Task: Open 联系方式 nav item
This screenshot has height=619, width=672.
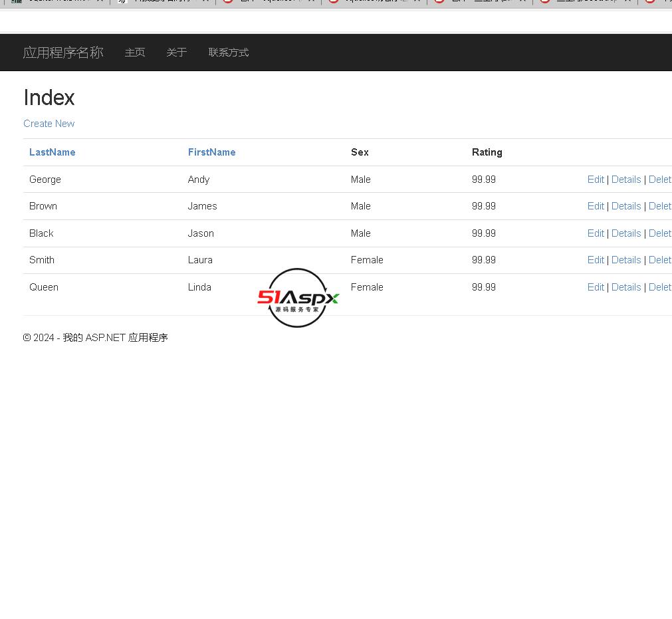Action: pyautogui.click(x=229, y=53)
